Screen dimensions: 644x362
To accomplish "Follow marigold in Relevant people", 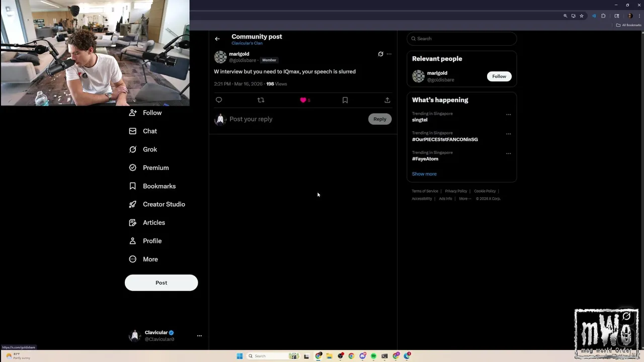I will tap(499, 76).
